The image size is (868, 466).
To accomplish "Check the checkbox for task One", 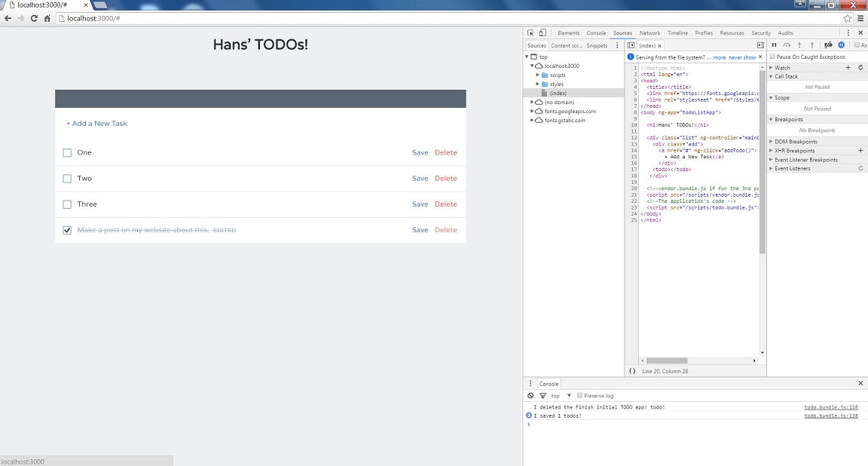I will click(x=67, y=152).
